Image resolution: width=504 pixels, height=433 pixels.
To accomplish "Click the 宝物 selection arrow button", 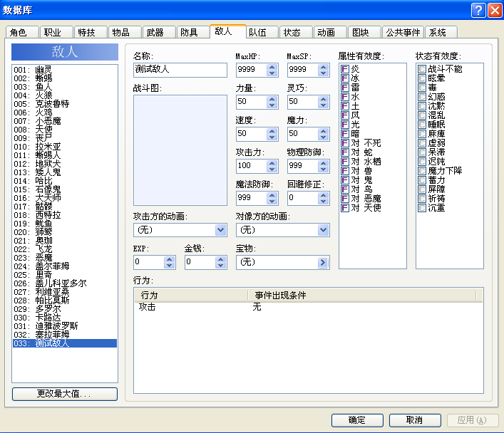I will pos(323,262).
